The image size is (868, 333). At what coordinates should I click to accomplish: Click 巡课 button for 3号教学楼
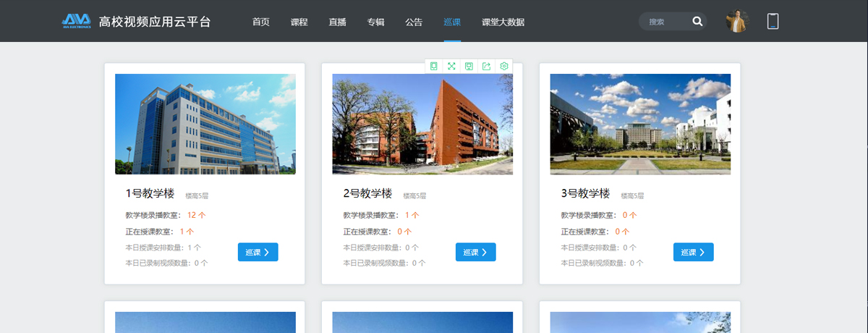tap(693, 252)
